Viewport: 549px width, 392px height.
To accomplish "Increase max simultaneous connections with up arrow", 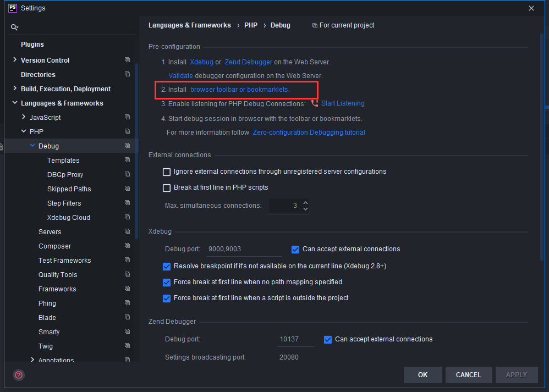I will click(x=306, y=203).
